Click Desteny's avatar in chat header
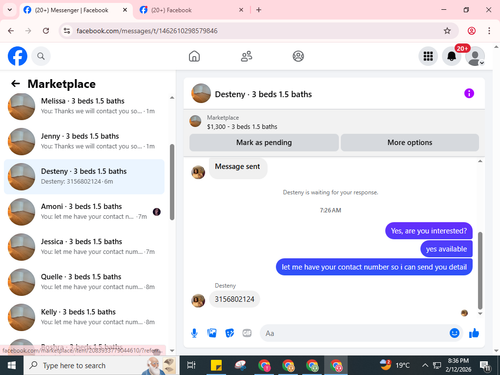500x375 pixels. pyautogui.click(x=201, y=93)
